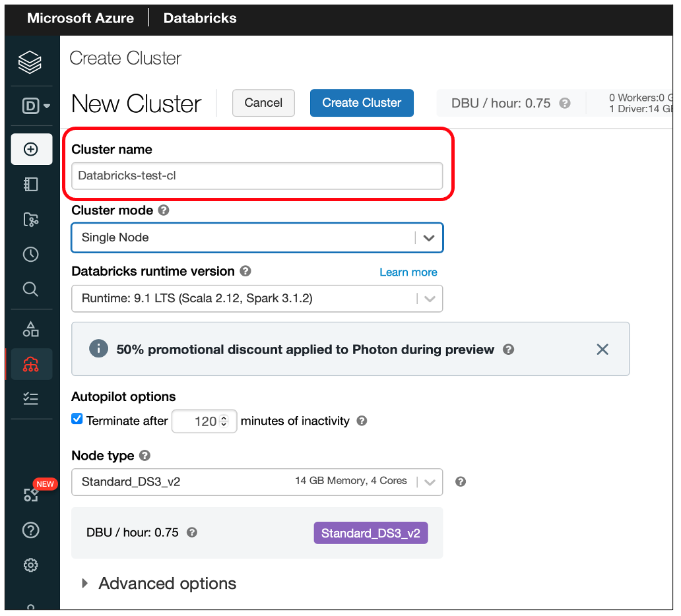This screenshot has height=616, width=681.
Task: Open the Recents clock icon in sidebar
Action: click(31, 255)
